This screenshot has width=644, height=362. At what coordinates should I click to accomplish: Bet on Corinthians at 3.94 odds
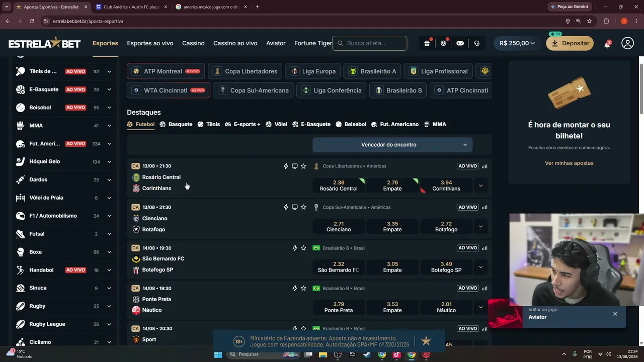[446, 186]
